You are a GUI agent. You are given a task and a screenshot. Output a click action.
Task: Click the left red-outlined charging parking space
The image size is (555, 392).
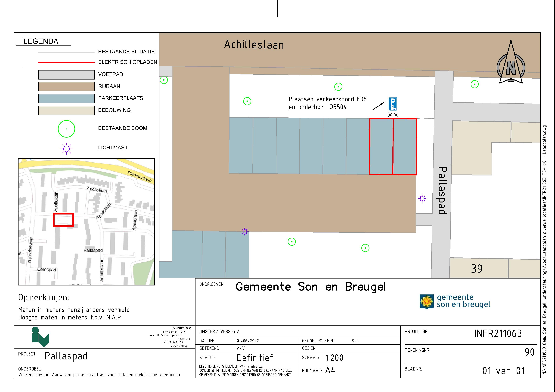click(x=381, y=146)
